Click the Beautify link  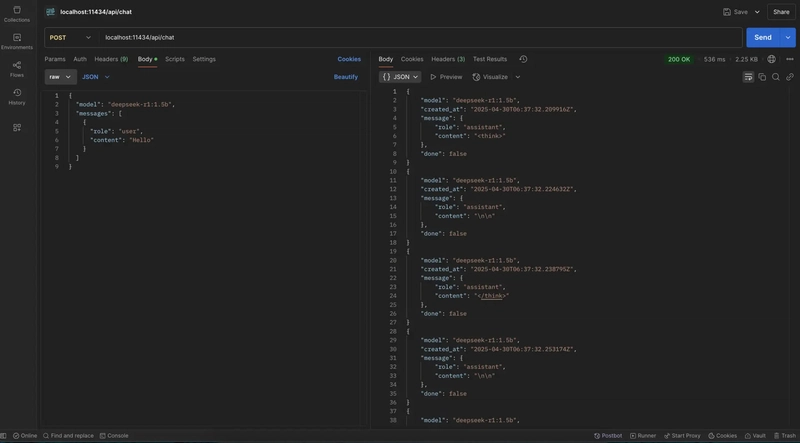(x=346, y=77)
